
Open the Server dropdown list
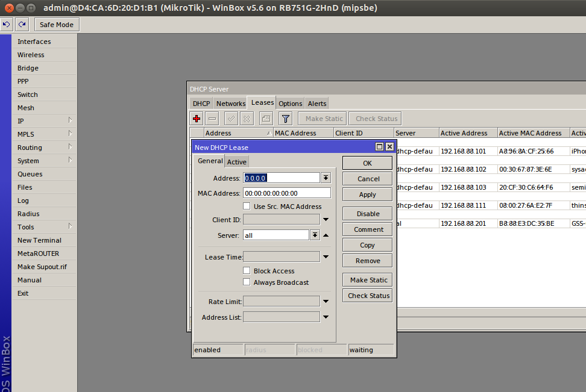pos(315,235)
